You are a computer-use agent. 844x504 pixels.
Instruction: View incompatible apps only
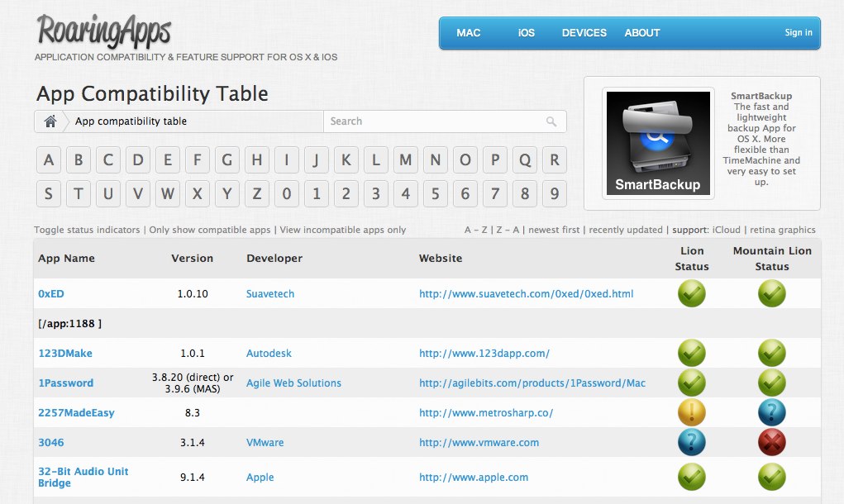tap(343, 230)
